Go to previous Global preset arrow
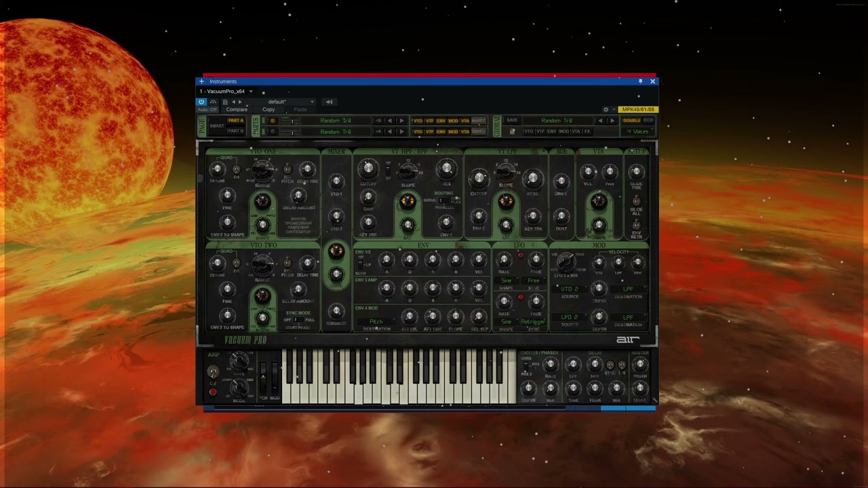This screenshot has height=488, width=868. coord(599,121)
